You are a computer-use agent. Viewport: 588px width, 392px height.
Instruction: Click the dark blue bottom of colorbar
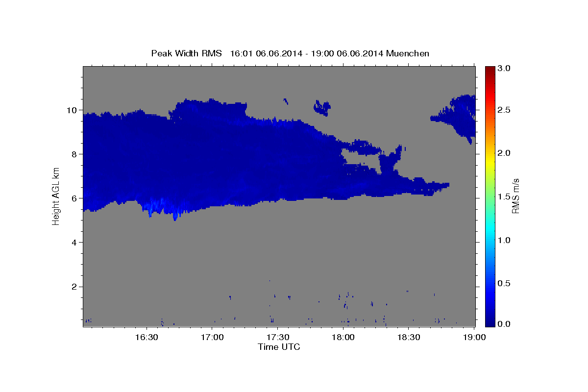click(x=490, y=321)
